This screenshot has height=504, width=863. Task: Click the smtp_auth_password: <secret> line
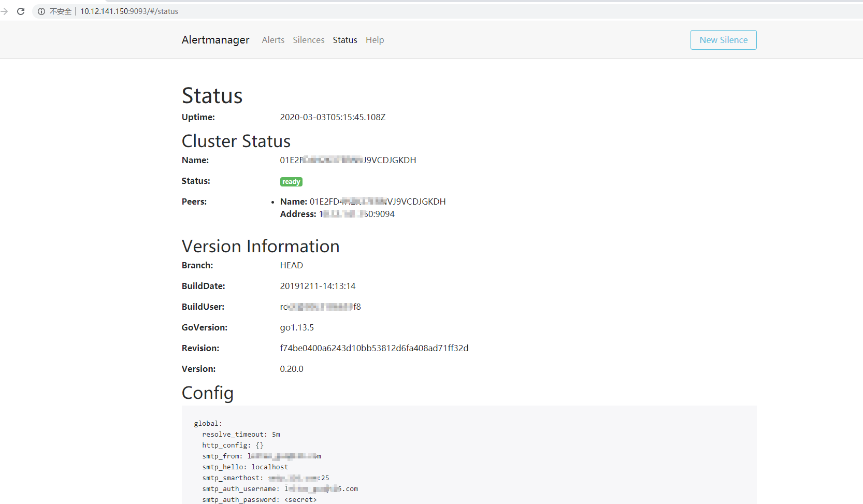tap(260, 500)
